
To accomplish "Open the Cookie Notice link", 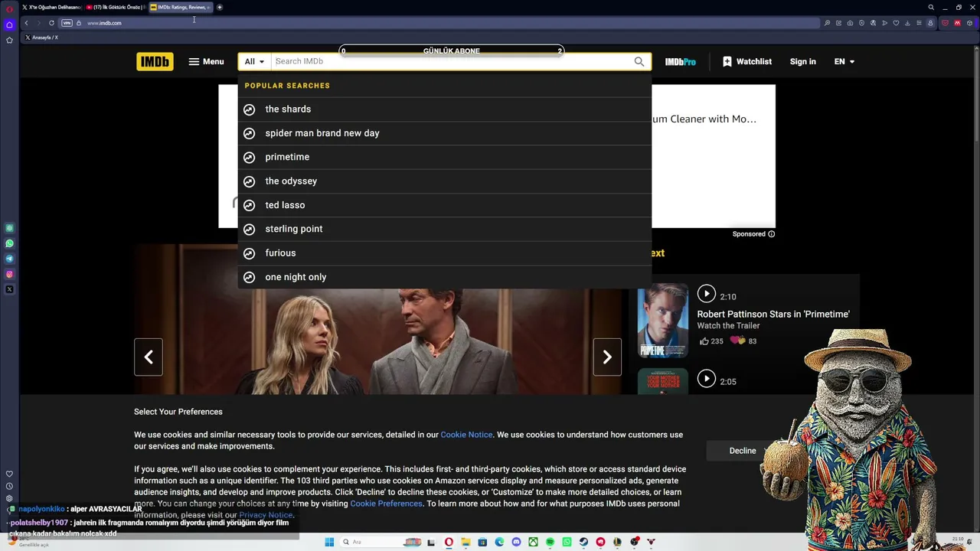I will point(466,435).
